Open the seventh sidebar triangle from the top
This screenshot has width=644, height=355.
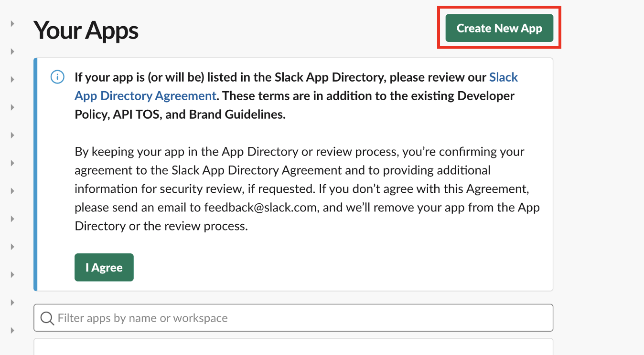13,191
